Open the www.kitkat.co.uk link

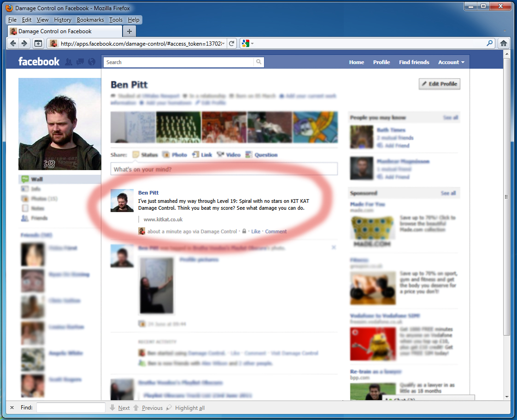(x=163, y=219)
